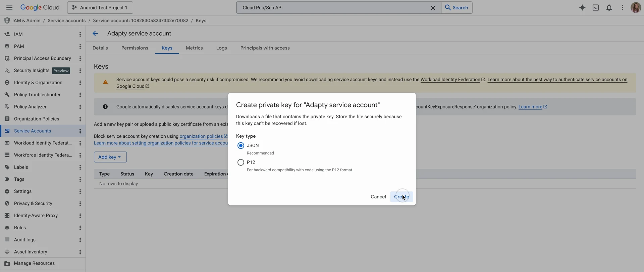Click the Google Cloud logo
This screenshot has height=272, width=644.
pos(40,7)
